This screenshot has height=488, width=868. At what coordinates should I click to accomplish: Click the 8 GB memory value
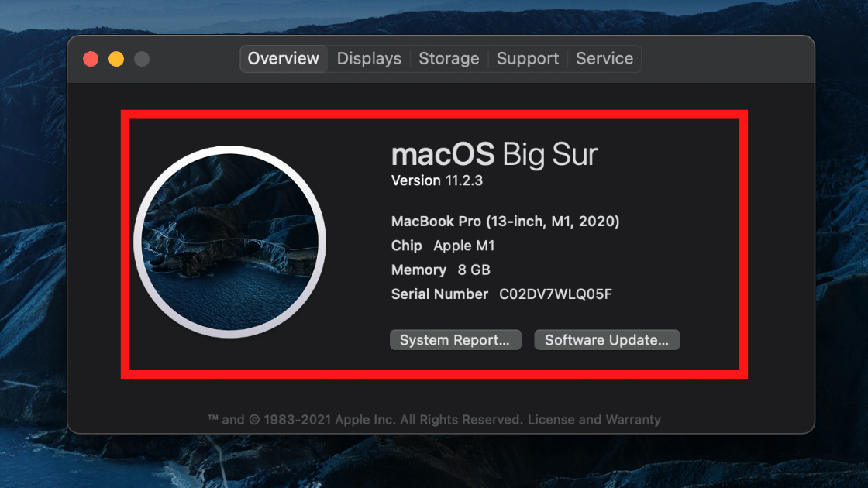click(x=474, y=270)
